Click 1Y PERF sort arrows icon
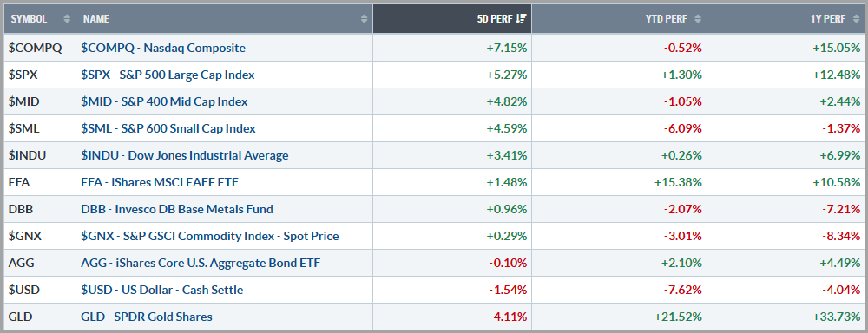 [856, 19]
